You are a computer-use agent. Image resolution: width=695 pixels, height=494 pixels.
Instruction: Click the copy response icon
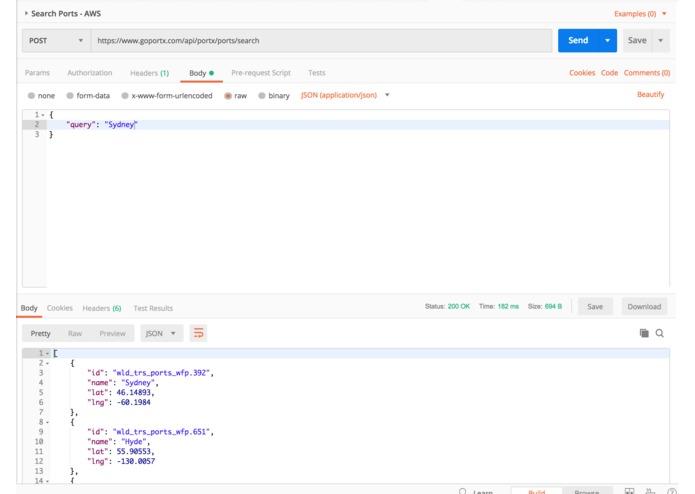[644, 333]
